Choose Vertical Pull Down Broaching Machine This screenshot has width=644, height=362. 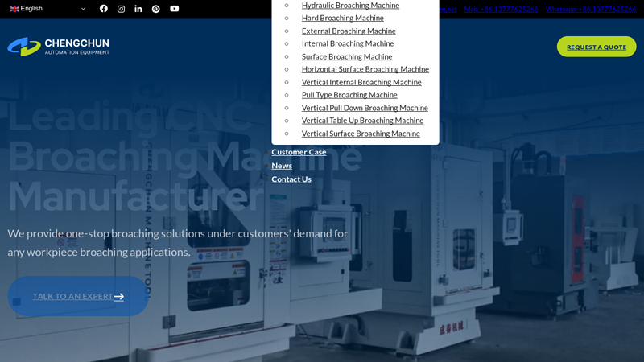365,108
